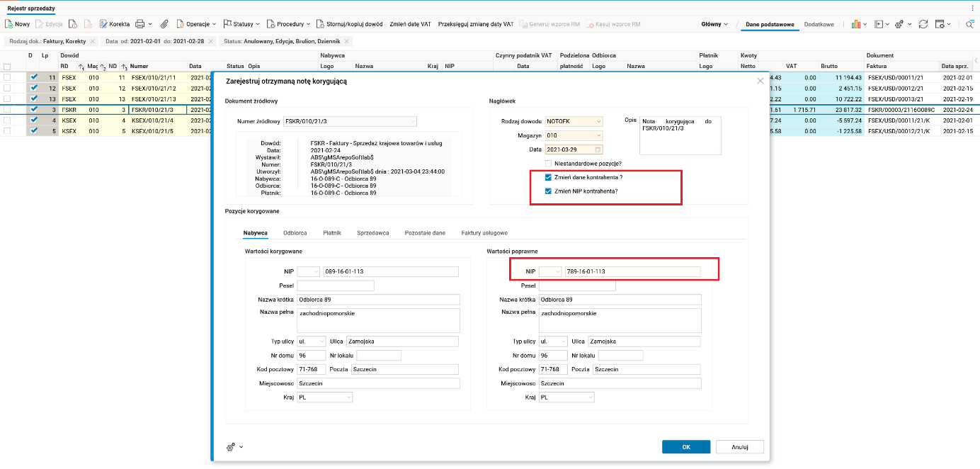Click the Anuluj button

coord(739,447)
